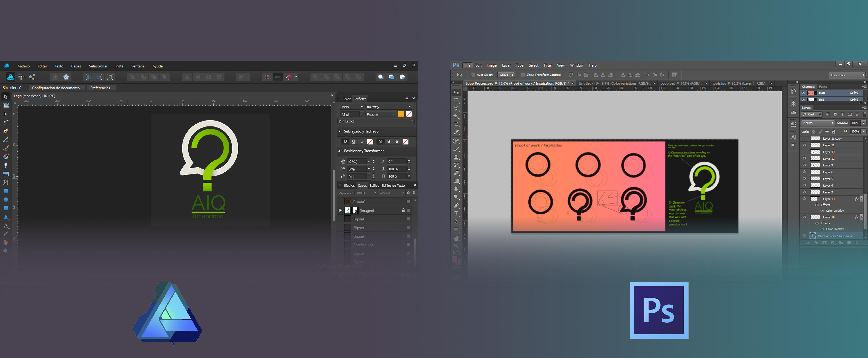Viewport: 868px width, 358px height.
Task: Open the Raleway font family dropdown
Action: point(389,107)
